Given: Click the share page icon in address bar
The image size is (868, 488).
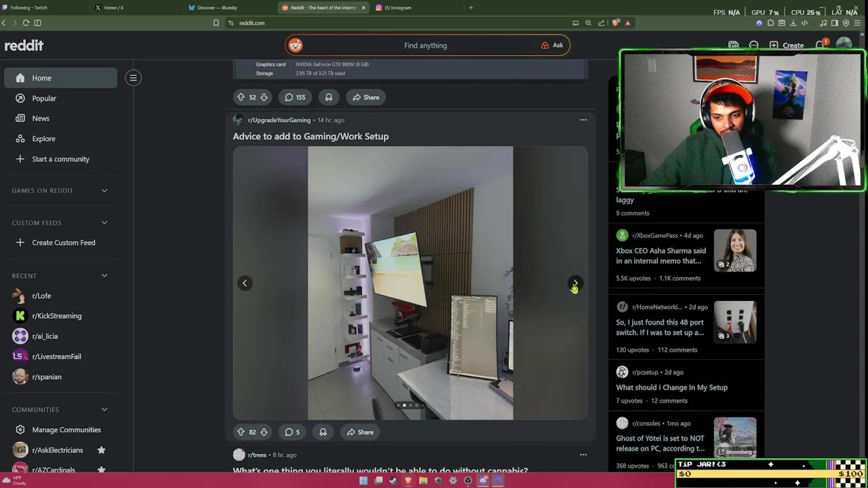Looking at the screenshot, I should [x=601, y=22].
